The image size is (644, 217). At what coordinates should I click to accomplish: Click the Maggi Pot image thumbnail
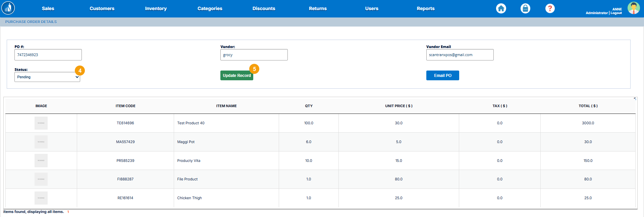click(x=41, y=142)
